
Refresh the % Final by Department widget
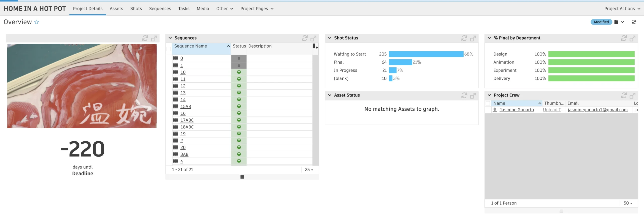(x=624, y=38)
